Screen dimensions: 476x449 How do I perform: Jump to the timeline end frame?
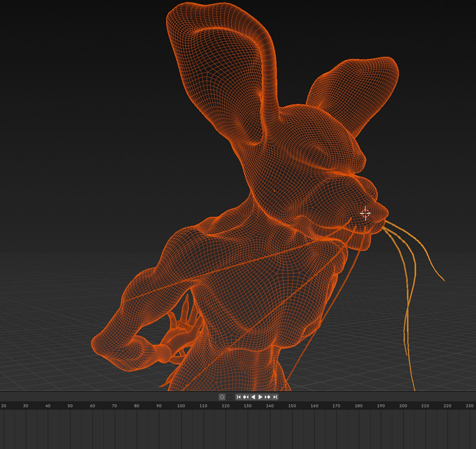coord(275,397)
